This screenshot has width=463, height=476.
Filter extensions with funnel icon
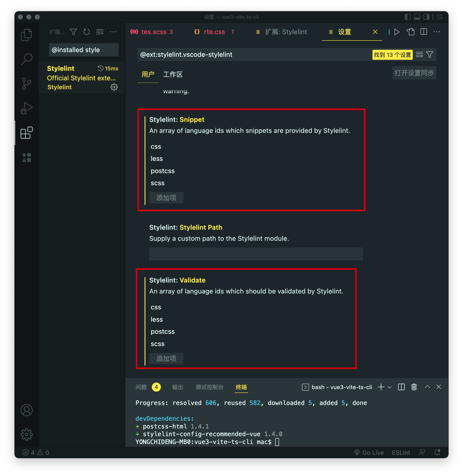tap(73, 32)
